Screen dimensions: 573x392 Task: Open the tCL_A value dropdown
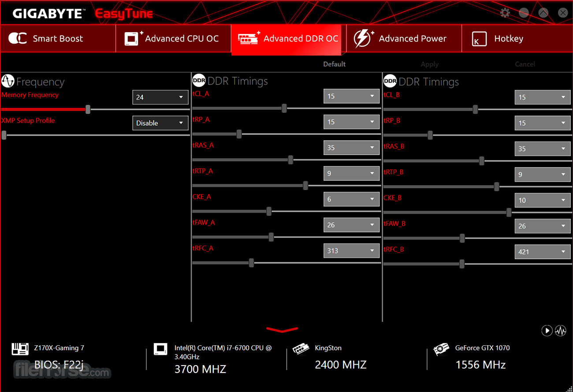point(351,96)
